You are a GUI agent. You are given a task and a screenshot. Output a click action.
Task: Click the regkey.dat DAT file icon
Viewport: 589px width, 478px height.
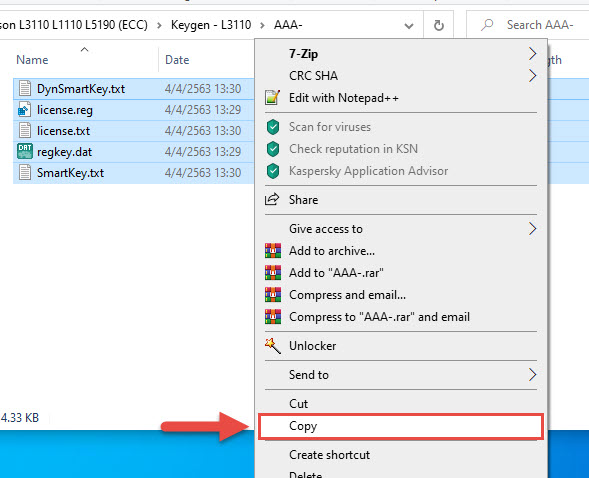point(25,152)
